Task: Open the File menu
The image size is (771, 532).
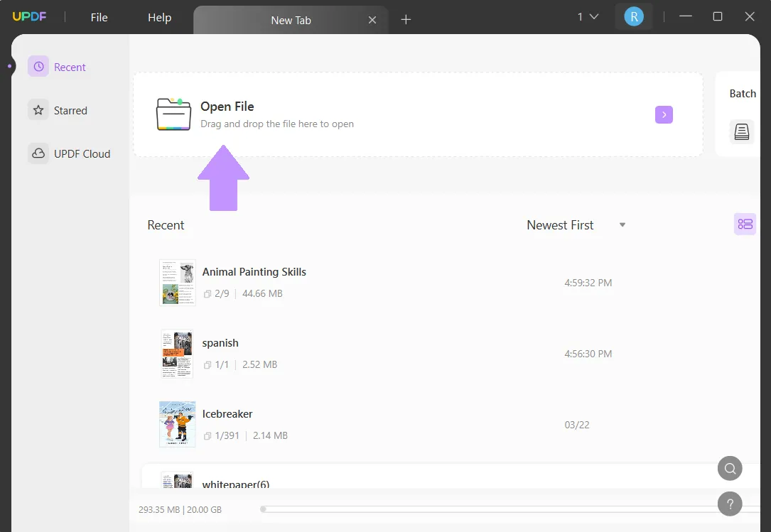Action: tap(99, 17)
